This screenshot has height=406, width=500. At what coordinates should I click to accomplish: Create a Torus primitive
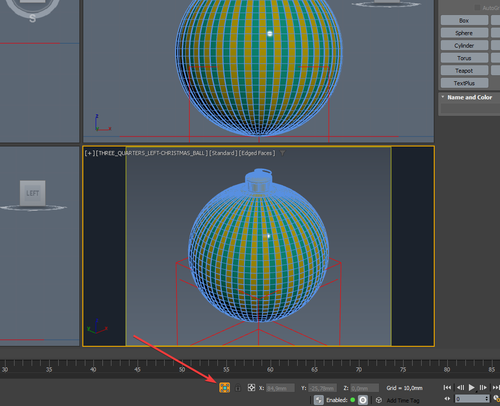click(464, 58)
